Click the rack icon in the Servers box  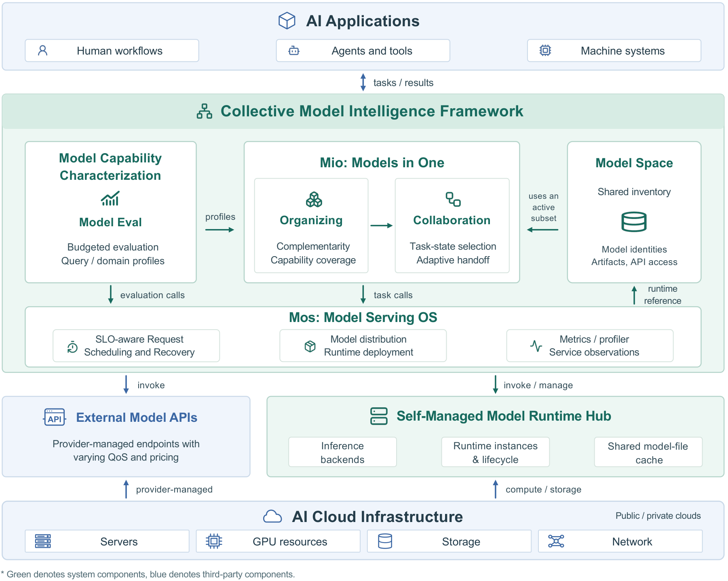(x=43, y=541)
